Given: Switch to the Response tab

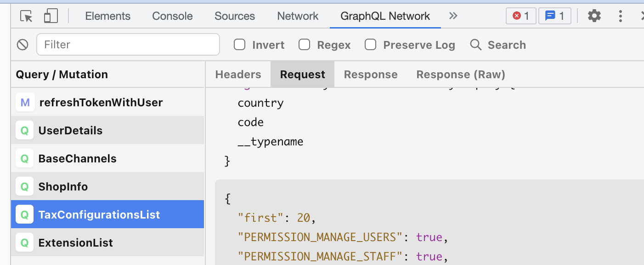Looking at the screenshot, I should (x=370, y=74).
